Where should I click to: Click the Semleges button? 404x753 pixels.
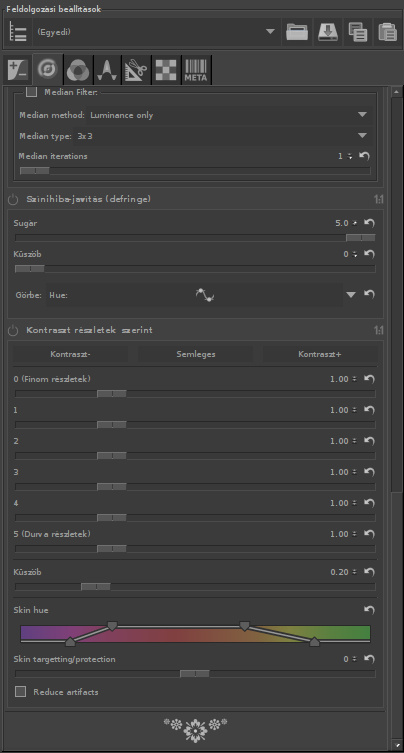click(195, 354)
